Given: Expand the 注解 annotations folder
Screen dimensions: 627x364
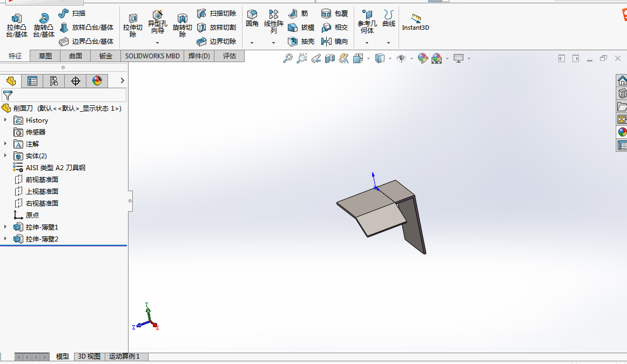Looking at the screenshot, I should (x=5, y=144).
